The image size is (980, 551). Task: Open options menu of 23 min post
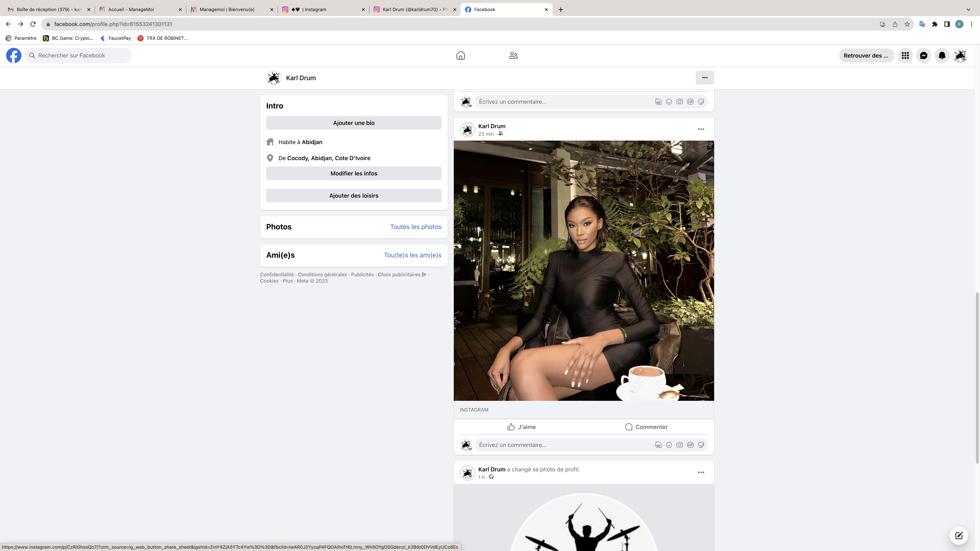pyautogui.click(x=701, y=129)
